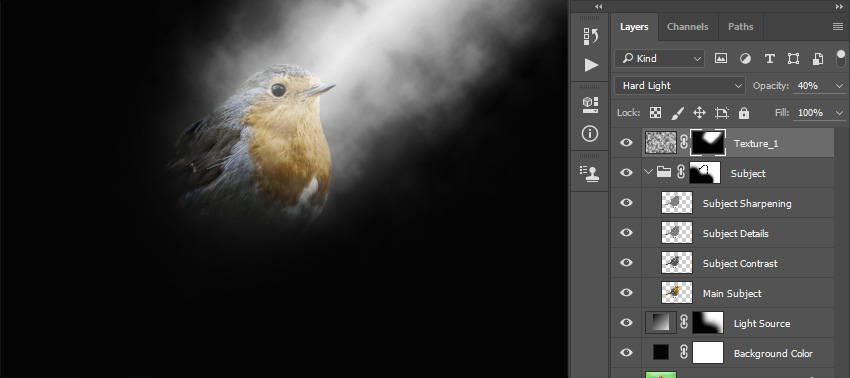Open the Actions panel play icon
Viewport: 850px width, 378px height.
coord(591,66)
